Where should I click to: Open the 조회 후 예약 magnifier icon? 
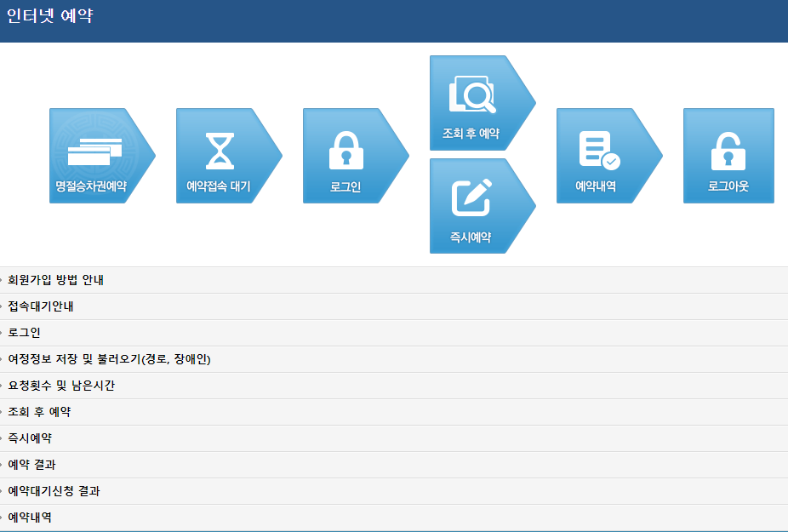(472, 94)
